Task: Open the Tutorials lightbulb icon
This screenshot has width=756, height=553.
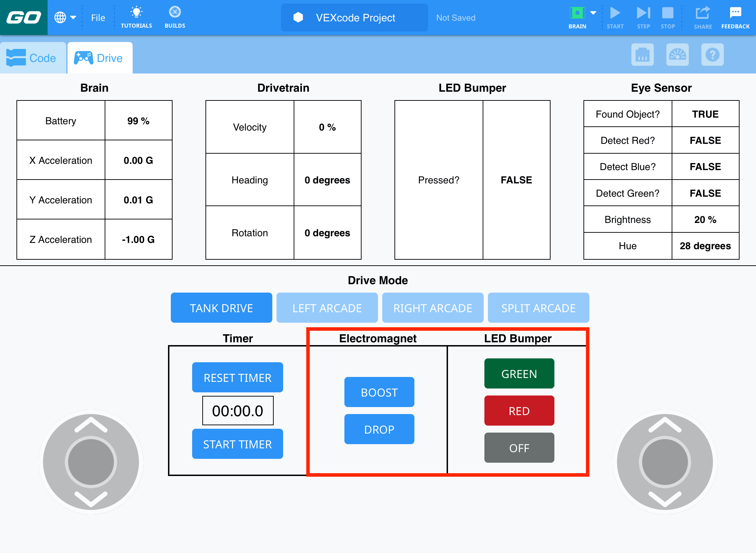Action: [136, 17]
